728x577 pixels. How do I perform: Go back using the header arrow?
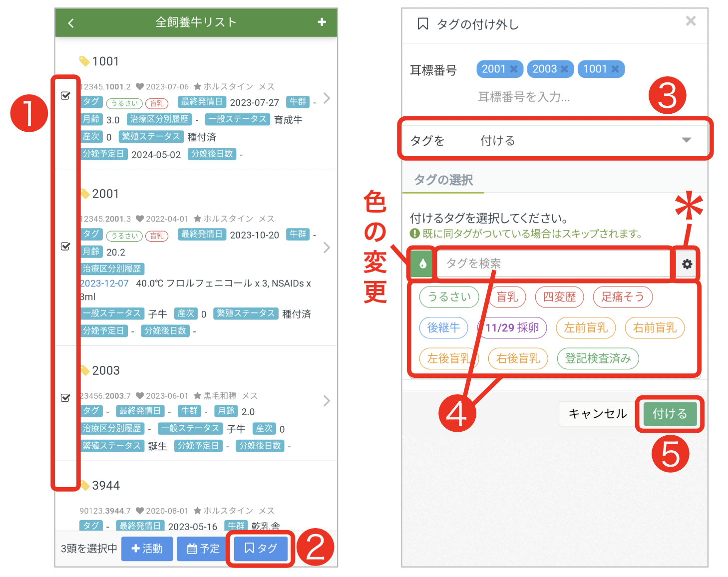[x=71, y=23]
